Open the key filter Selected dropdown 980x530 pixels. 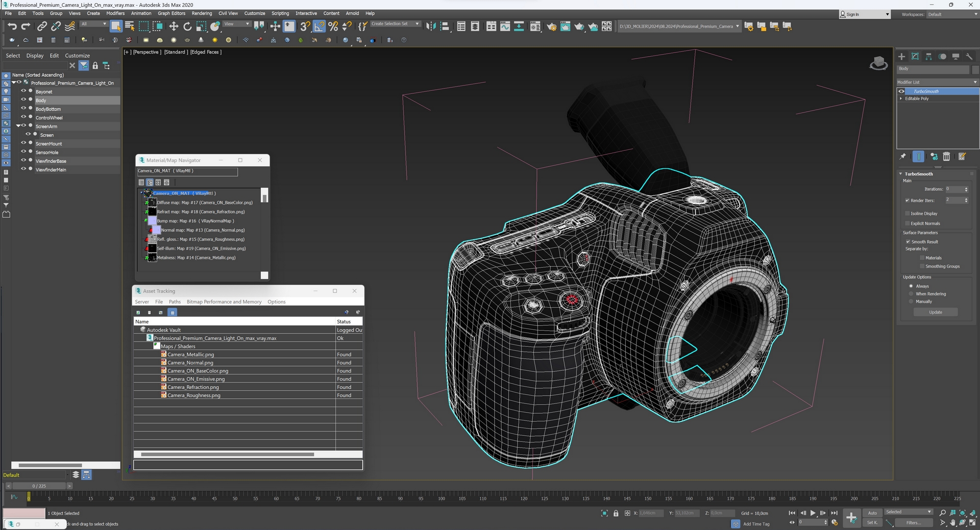click(909, 512)
